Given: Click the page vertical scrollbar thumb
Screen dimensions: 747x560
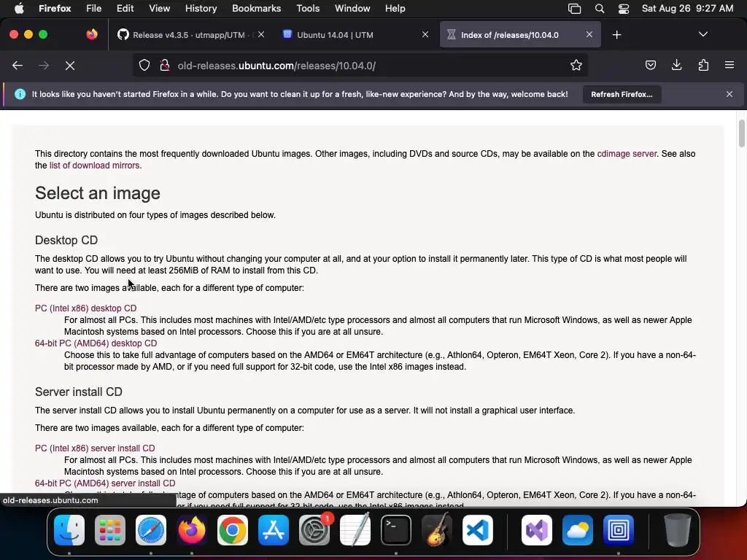Looking at the screenshot, I should (741, 134).
